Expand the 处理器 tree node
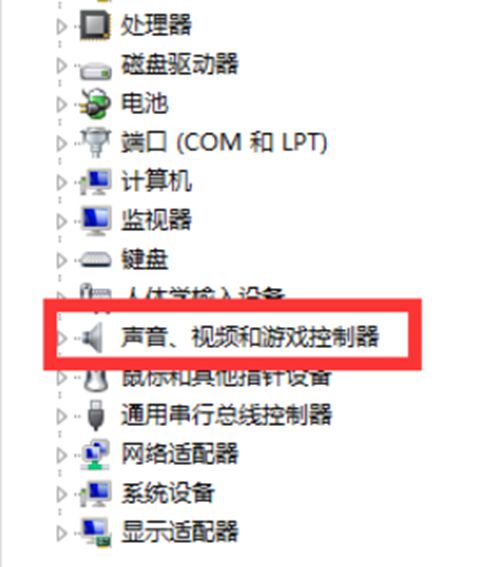Image resolution: width=500 pixels, height=567 pixels. click(x=62, y=26)
